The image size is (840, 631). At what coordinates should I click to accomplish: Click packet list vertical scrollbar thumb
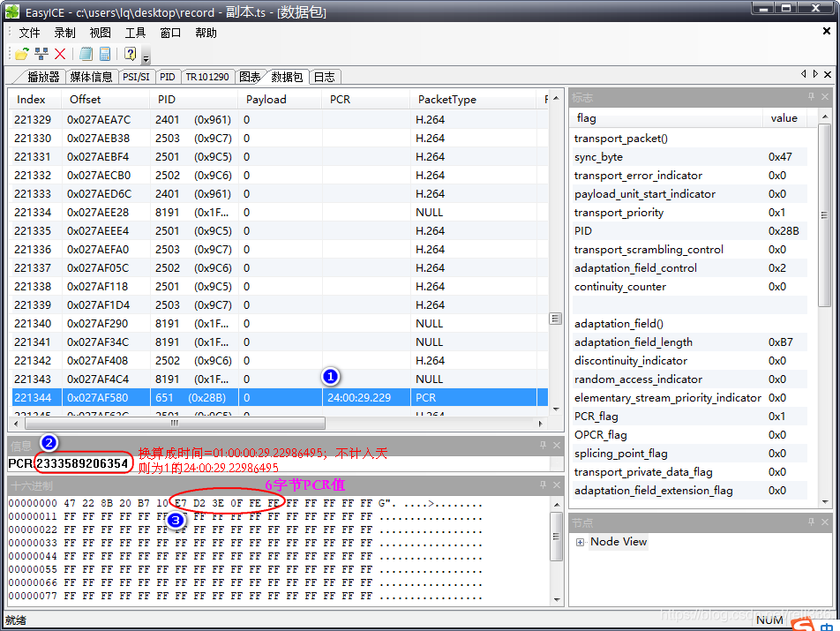click(x=556, y=319)
